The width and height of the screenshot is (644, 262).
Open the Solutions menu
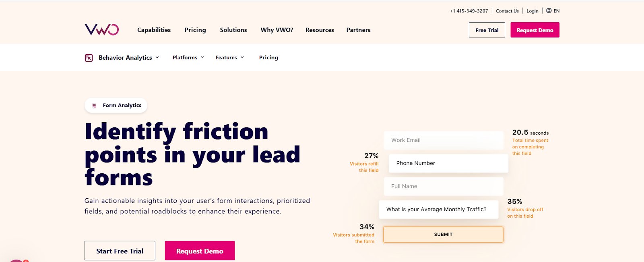233,30
